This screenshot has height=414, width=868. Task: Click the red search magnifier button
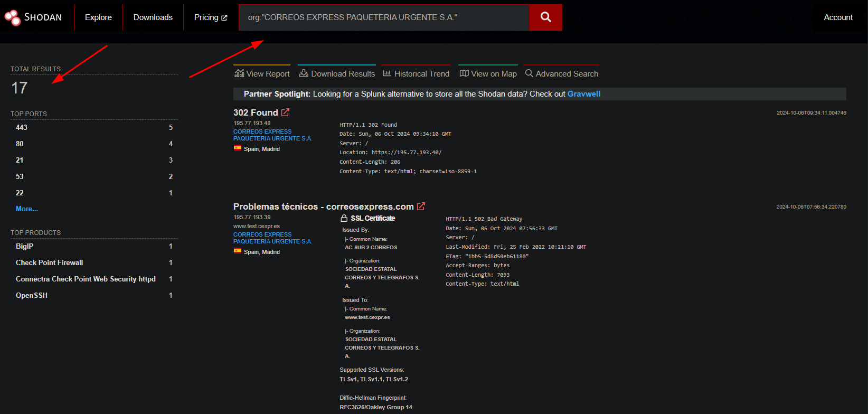pos(545,17)
